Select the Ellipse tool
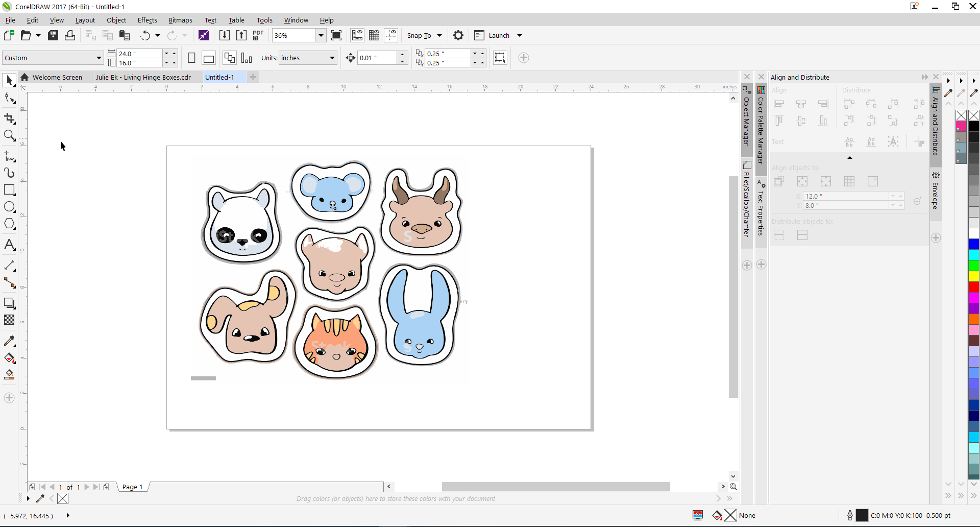980x527 pixels. (x=9, y=207)
